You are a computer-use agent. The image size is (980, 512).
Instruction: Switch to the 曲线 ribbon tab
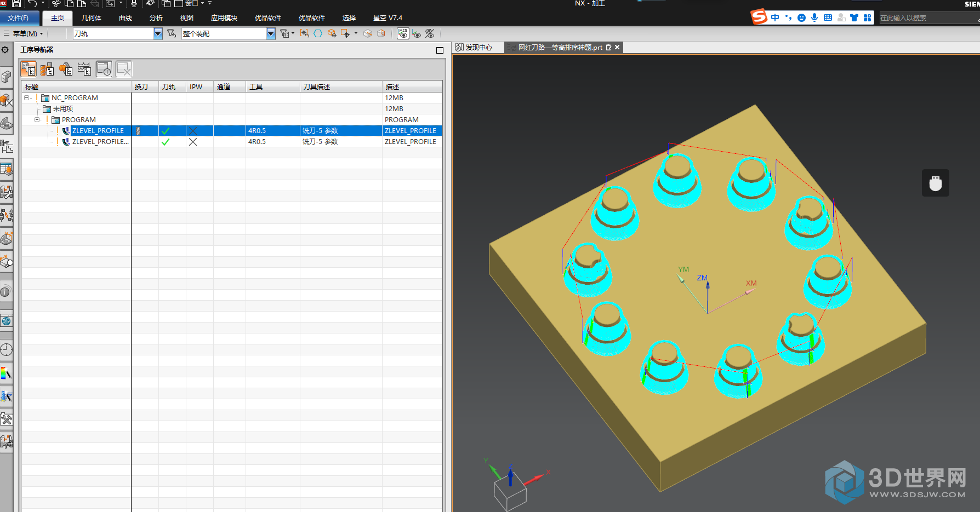[126, 18]
